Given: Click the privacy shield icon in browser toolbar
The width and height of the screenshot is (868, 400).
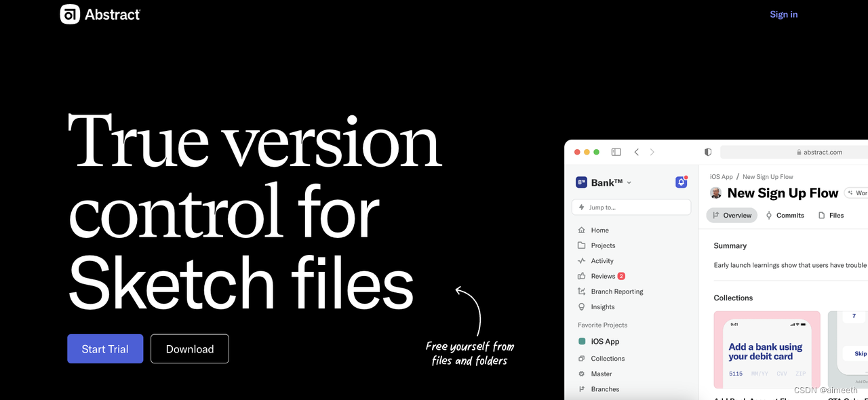Looking at the screenshot, I should point(708,152).
